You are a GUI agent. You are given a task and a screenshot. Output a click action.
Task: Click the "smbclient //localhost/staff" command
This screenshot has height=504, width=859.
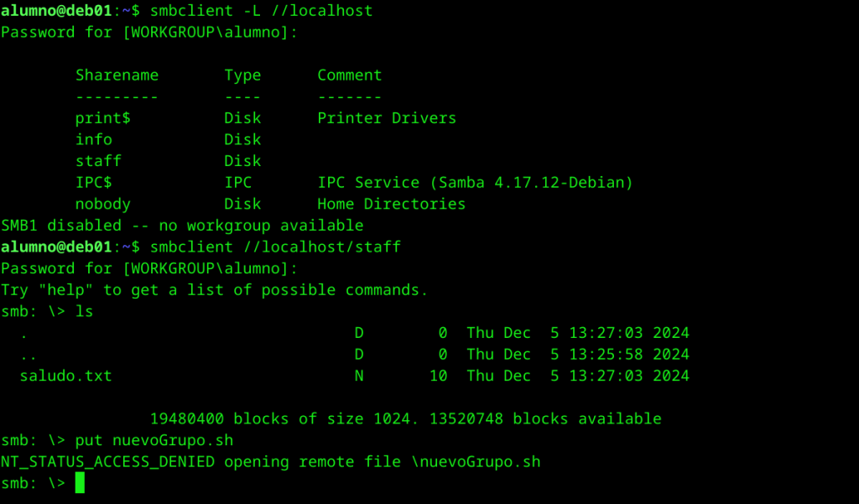pos(275,247)
